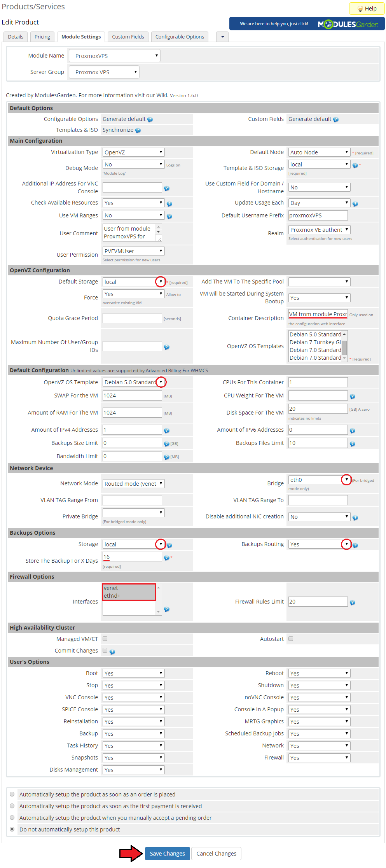Screen dimensions: 386x868
Task: Click help icon for Bandwidth Limit
Action: 167,457
